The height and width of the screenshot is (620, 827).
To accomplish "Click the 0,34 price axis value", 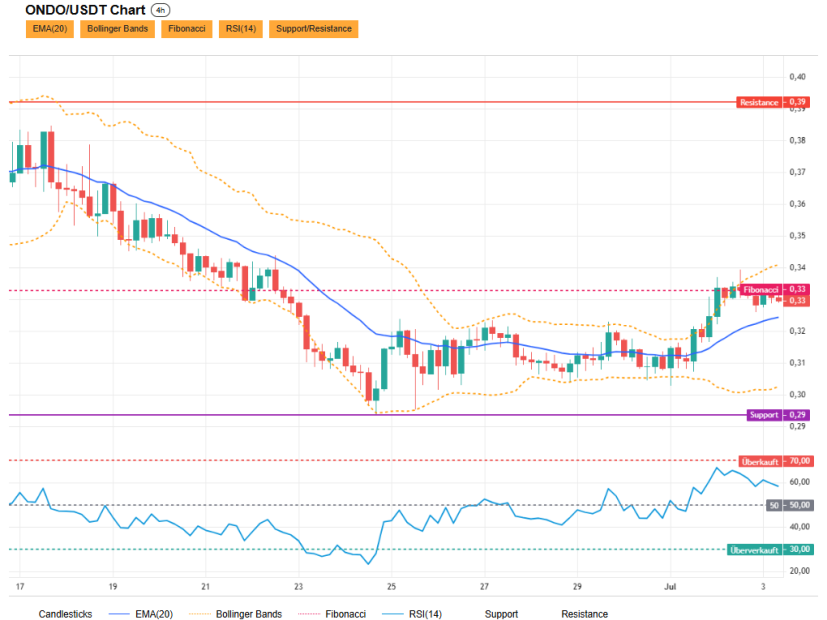I will click(797, 267).
